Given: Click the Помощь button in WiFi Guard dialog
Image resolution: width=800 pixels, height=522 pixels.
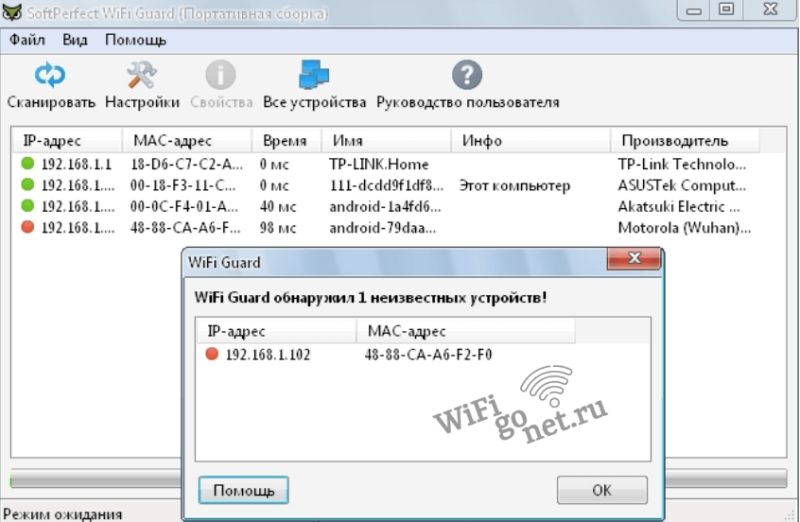Looking at the screenshot, I should 243,490.
